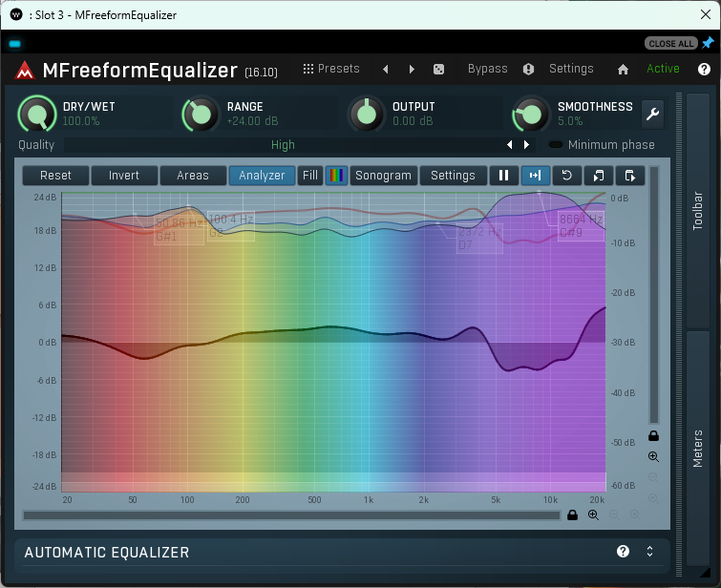The width and height of the screenshot is (721, 588).
Task: Click the vertical graph scrollbar
Action: pos(653,295)
